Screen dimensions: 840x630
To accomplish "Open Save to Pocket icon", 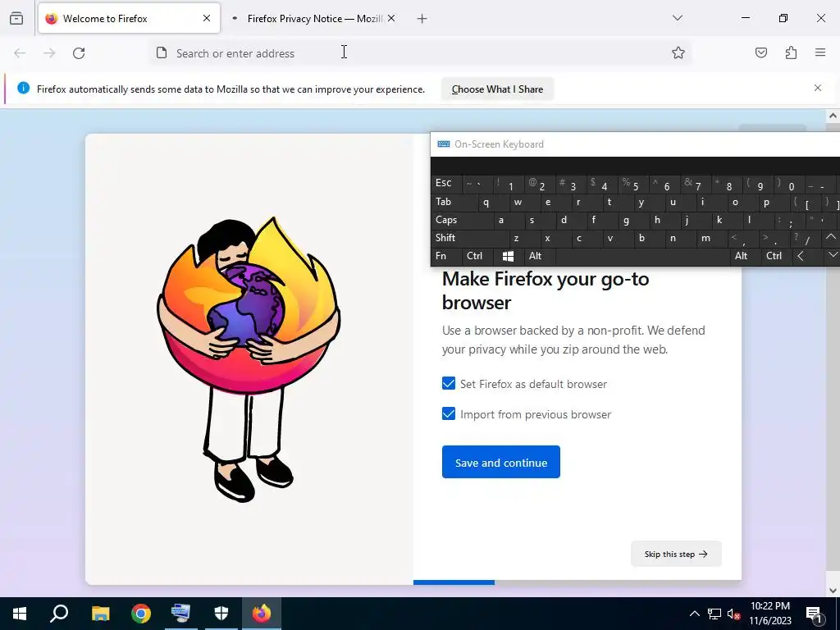I will coord(760,52).
